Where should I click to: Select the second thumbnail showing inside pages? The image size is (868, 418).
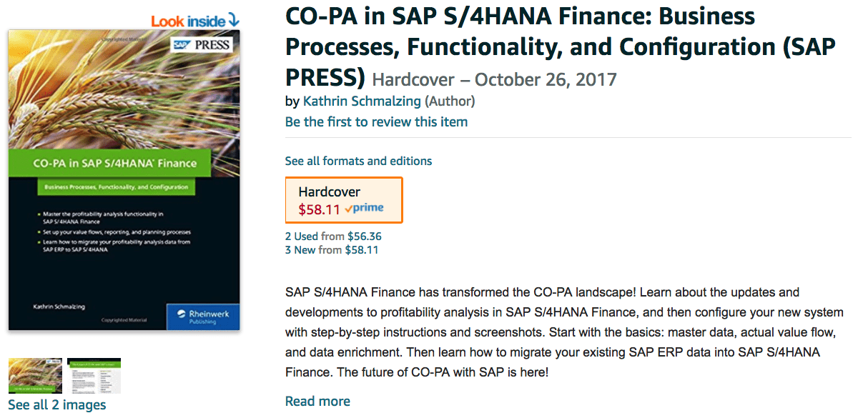(x=94, y=376)
